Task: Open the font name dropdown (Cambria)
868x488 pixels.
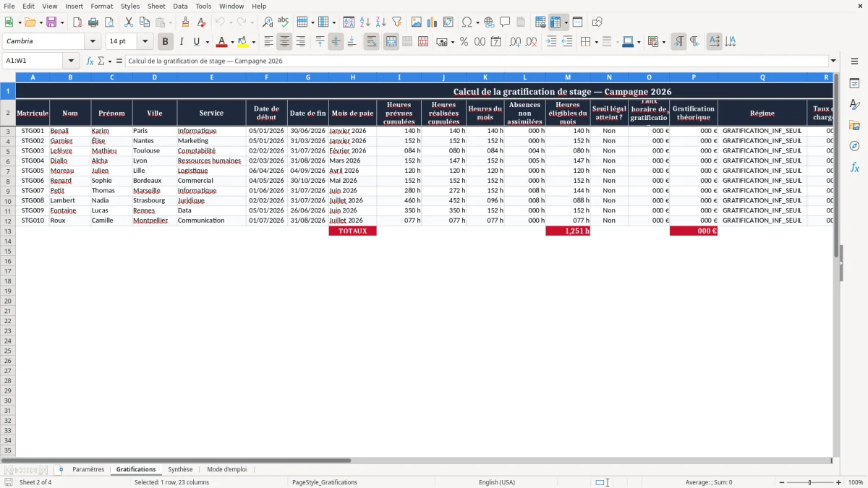Action: (93, 42)
